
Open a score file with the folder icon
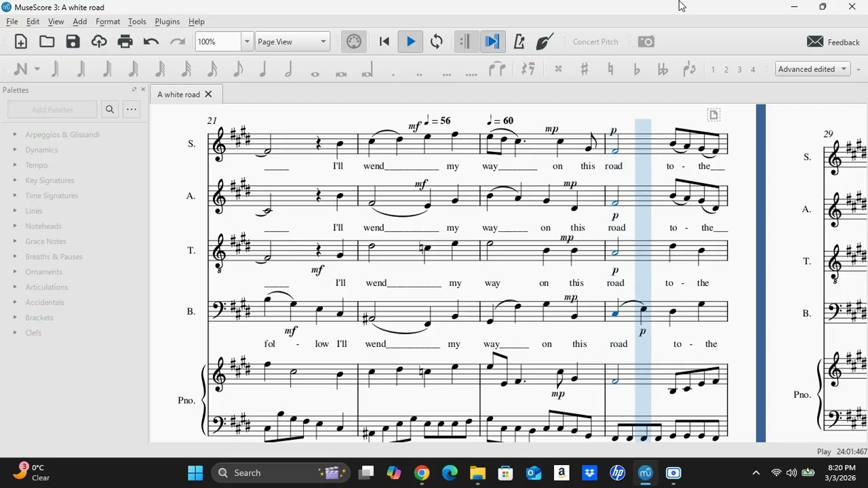(x=47, y=42)
